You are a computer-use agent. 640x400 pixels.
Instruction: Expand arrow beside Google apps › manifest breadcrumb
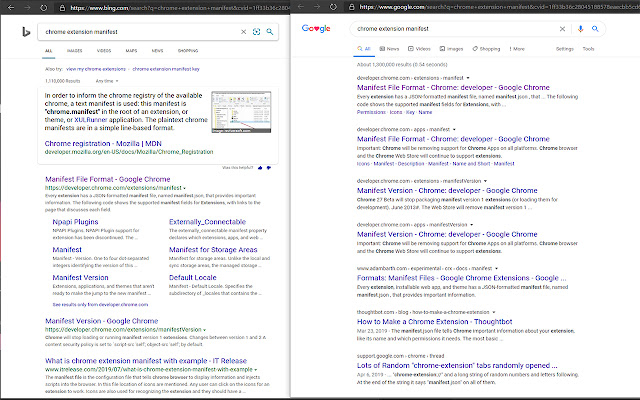(x=454, y=129)
